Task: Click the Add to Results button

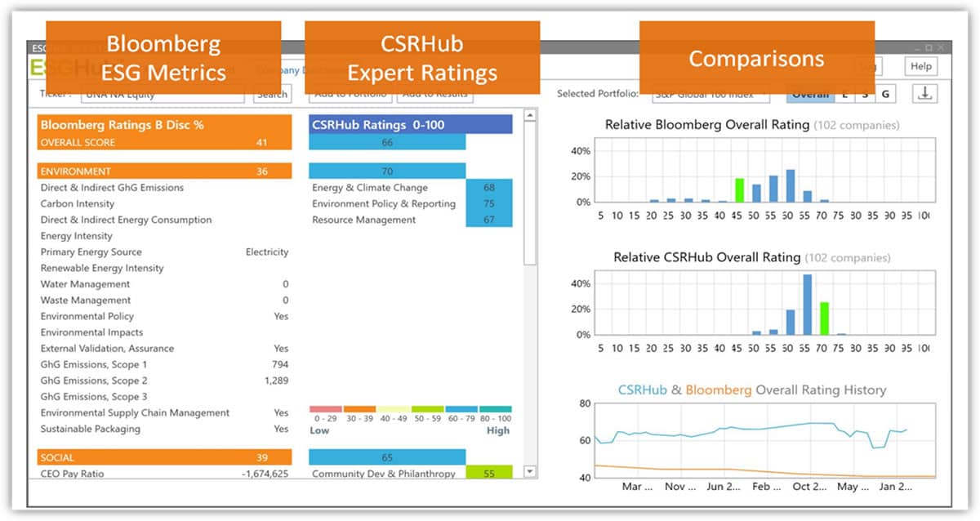Action: click(435, 95)
